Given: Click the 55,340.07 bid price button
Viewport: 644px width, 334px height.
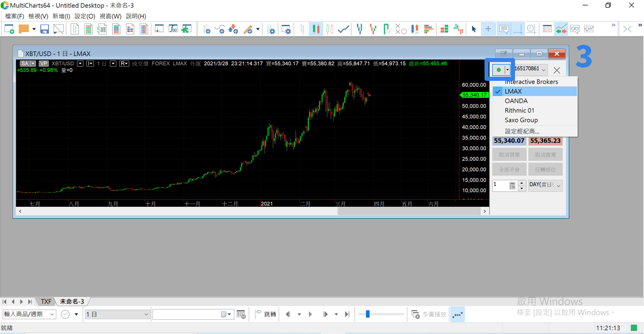Looking at the screenshot, I should coord(509,141).
